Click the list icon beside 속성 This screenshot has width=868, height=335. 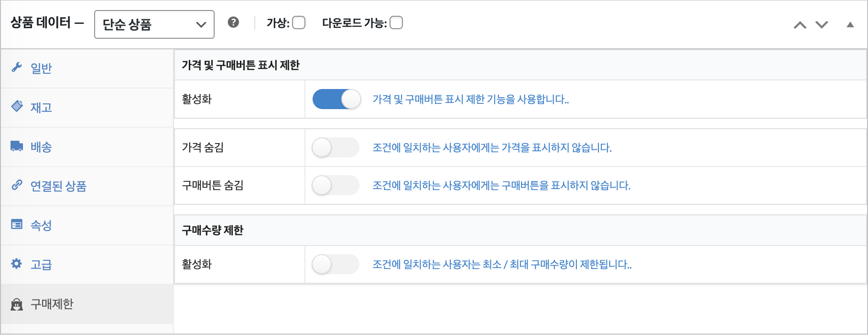coord(17,224)
